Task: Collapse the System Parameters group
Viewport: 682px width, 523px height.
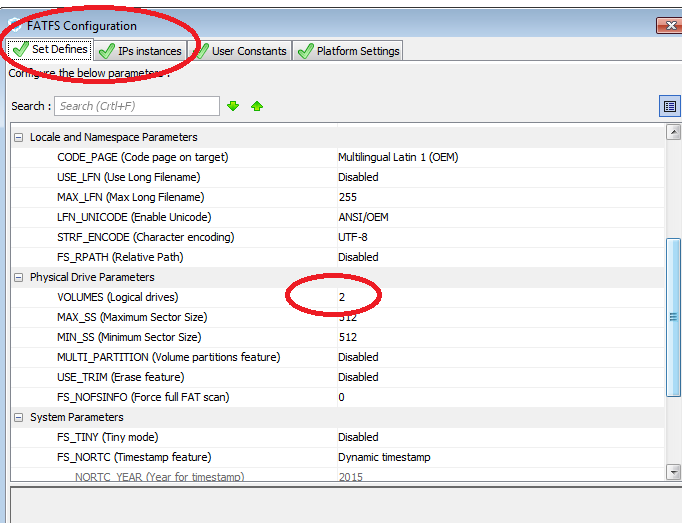Action: coord(18,418)
